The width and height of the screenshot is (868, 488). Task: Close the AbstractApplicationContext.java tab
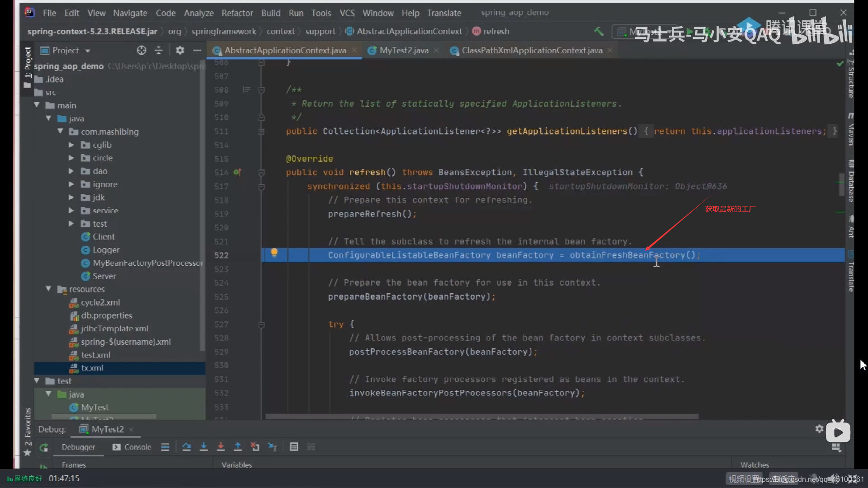354,50
